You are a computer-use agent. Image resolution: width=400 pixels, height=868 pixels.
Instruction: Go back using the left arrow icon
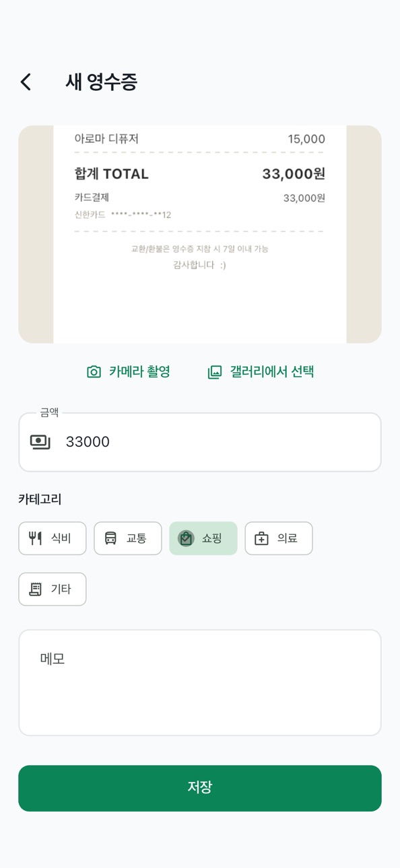(x=26, y=82)
